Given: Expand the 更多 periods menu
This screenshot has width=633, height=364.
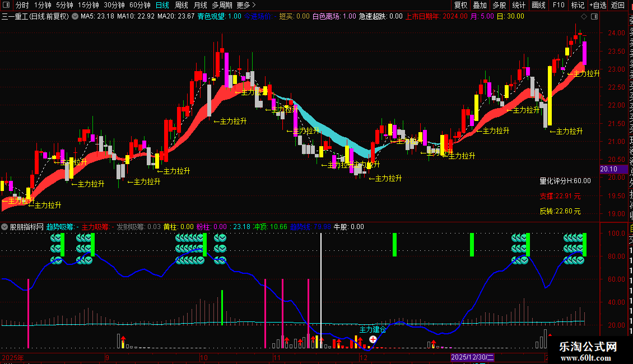Looking at the screenshot, I should point(246,5).
